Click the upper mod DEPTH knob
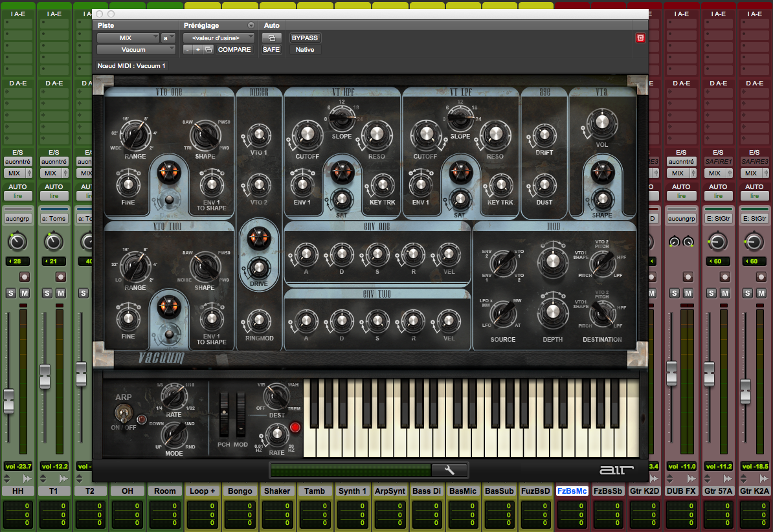The image size is (773, 532). [x=553, y=261]
